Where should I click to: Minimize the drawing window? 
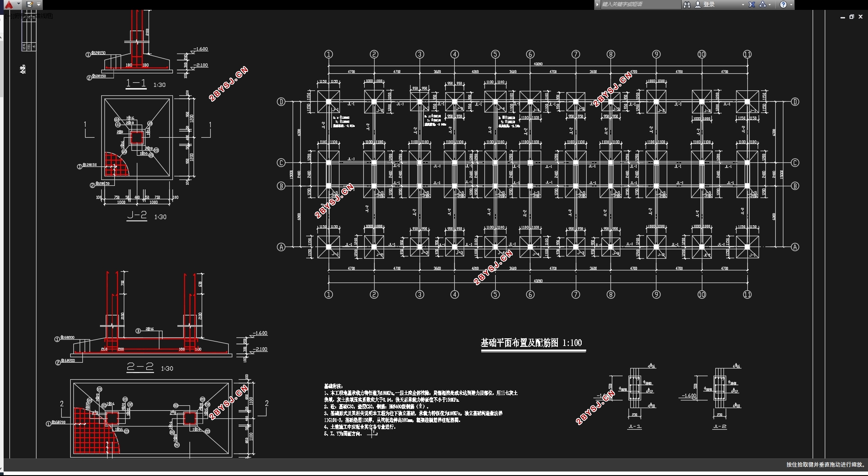842,17
